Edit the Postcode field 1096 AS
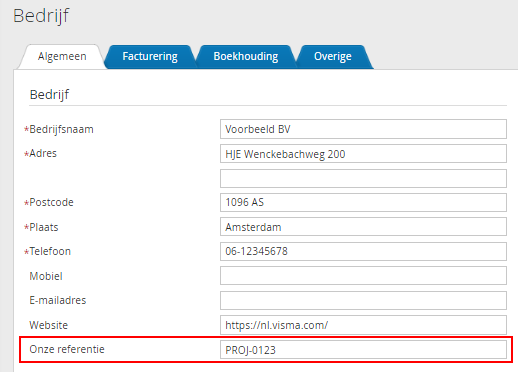 coord(363,202)
